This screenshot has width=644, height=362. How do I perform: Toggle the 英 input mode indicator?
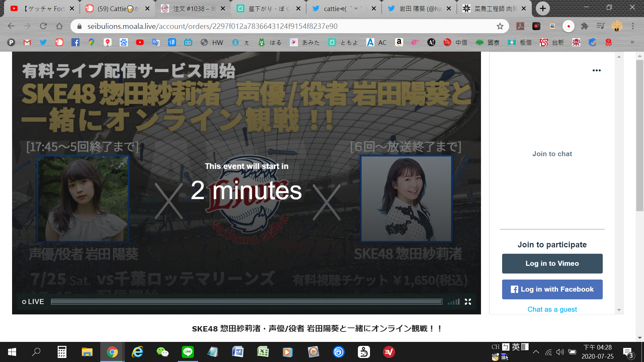tap(516, 347)
